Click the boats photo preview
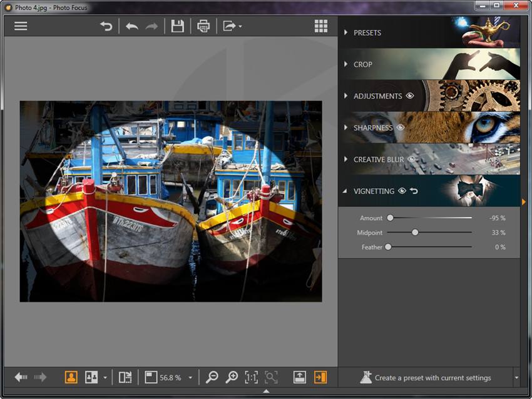Image resolution: width=532 pixels, height=399 pixels. point(171,201)
